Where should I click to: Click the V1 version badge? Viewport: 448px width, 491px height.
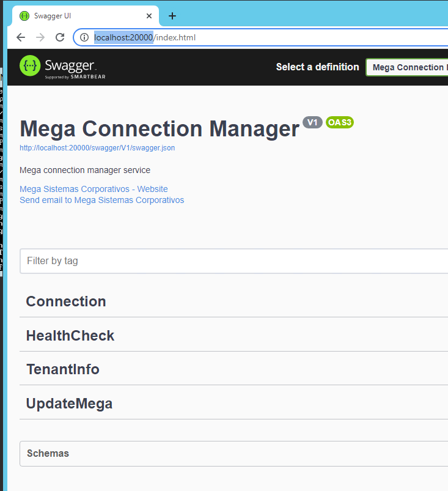click(312, 122)
